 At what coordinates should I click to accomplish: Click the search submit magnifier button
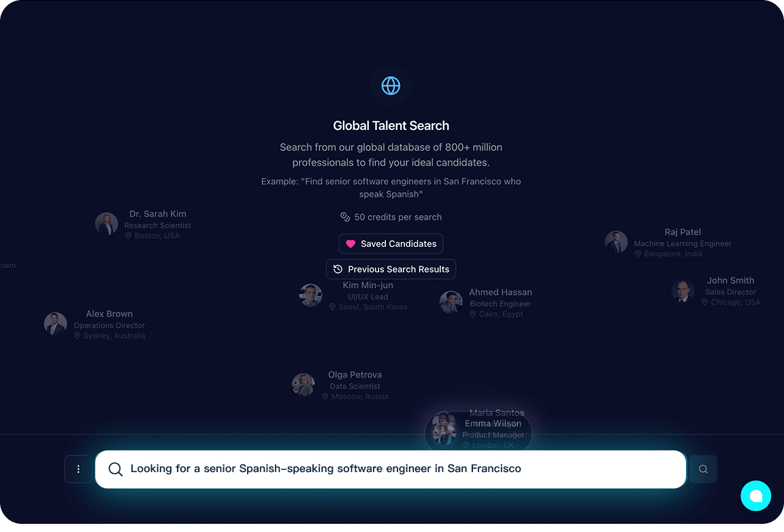(x=703, y=469)
